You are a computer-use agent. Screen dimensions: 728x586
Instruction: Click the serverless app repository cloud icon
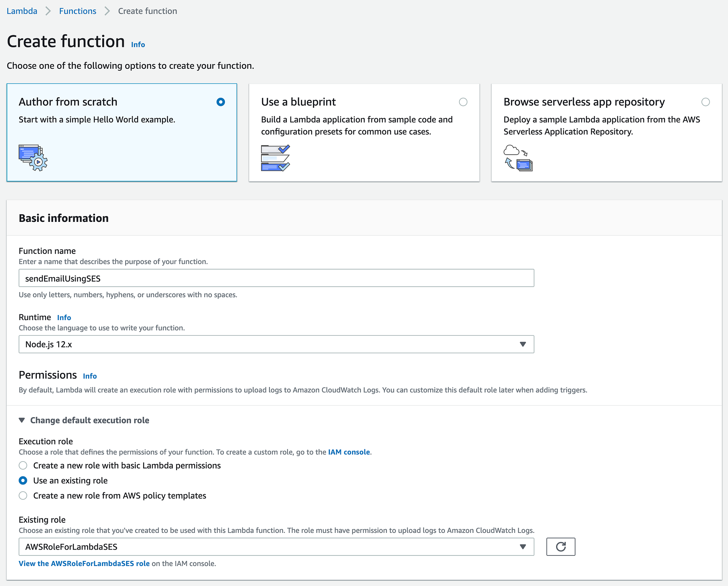point(518,158)
